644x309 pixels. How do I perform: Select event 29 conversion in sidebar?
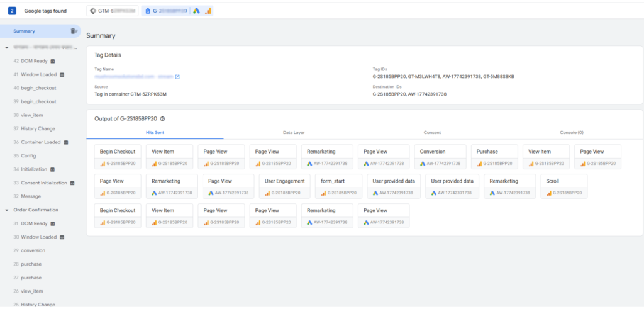coord(32,250)
